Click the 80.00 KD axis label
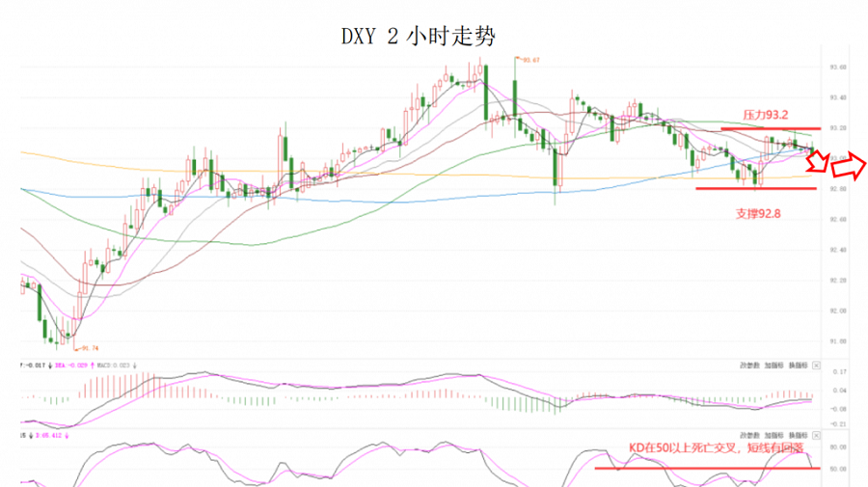 point(838,447)
